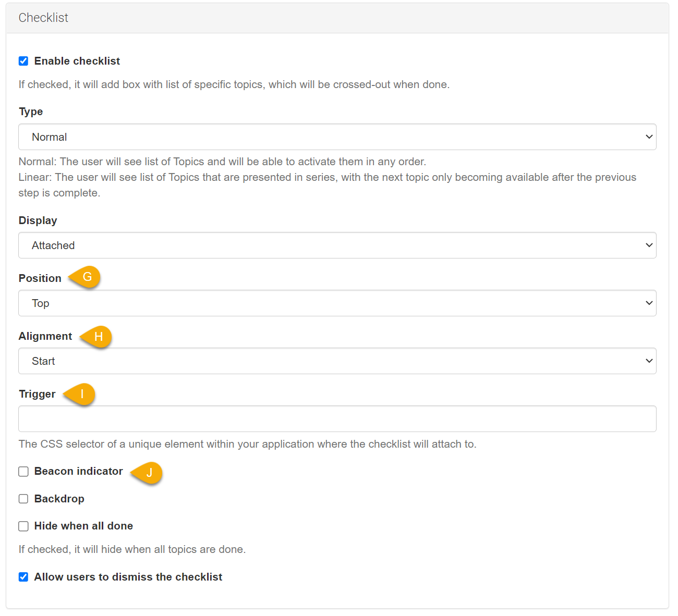The image size is (678, 616).
Task: Expand the Display dropdown set to Attached
Action: 337,245
